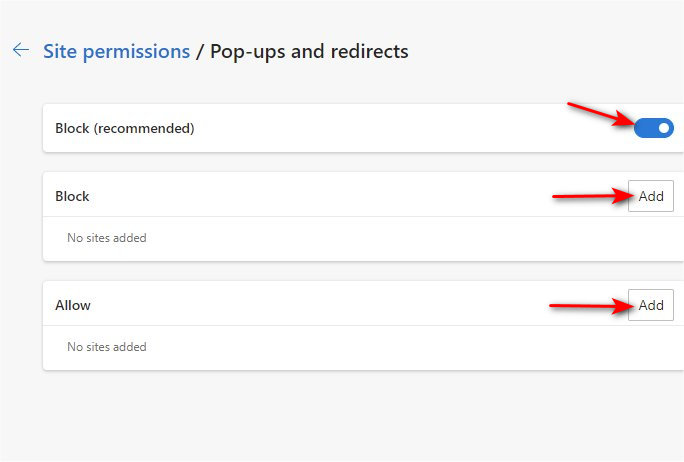Select the Allow section heading
The width and height of the screenshot is (684, 462).
coord(73,305)
